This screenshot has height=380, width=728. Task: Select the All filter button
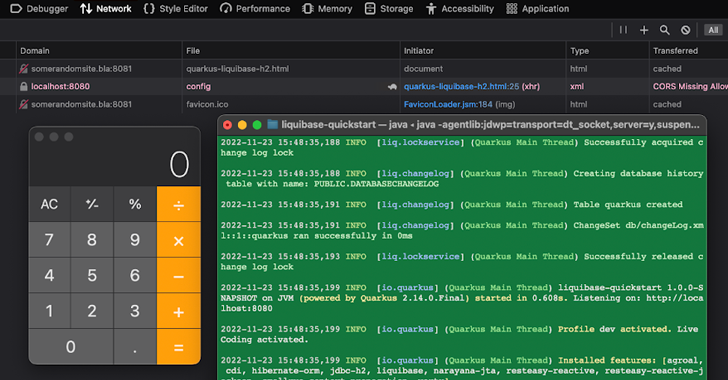pyautogui.click(x=713, y=30)
